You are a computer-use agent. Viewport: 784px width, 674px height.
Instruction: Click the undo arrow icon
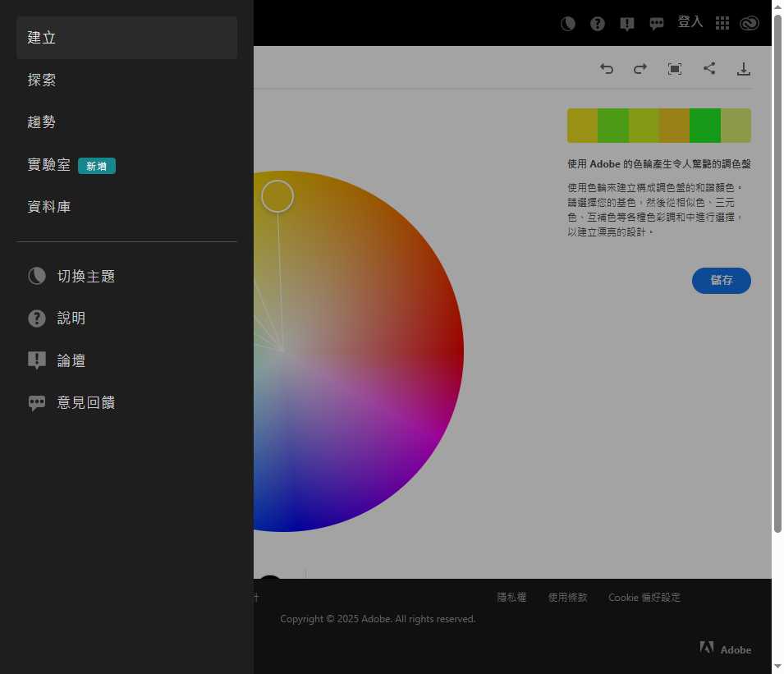click(x=607, y=69)
